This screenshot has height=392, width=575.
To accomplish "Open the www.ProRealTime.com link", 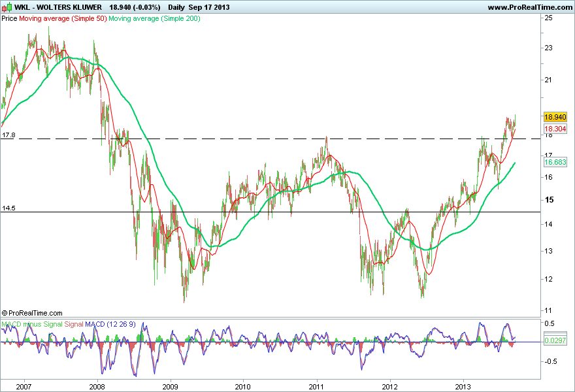I will (x=530, y=7).
